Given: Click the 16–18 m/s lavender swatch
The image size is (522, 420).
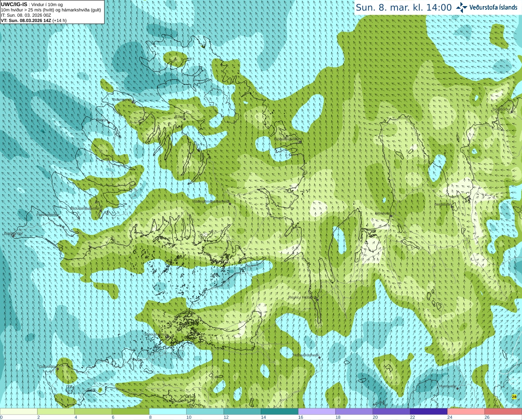Looking at the screenshot, I should (317, 411).
